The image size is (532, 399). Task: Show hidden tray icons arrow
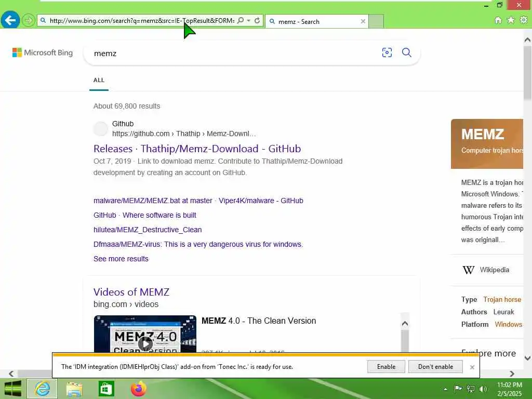(445, 389)
